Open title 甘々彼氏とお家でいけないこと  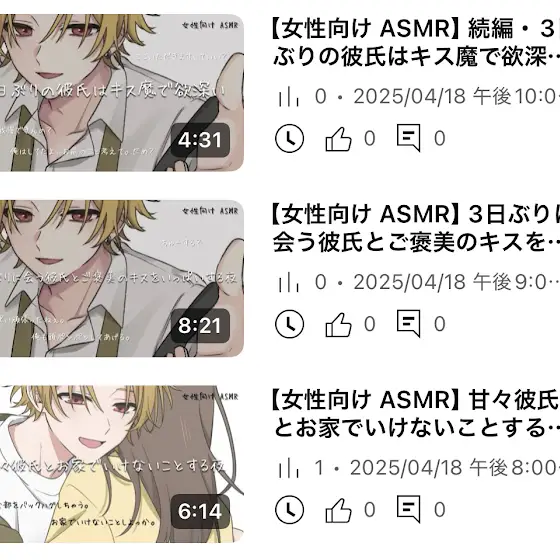(414, 414)
